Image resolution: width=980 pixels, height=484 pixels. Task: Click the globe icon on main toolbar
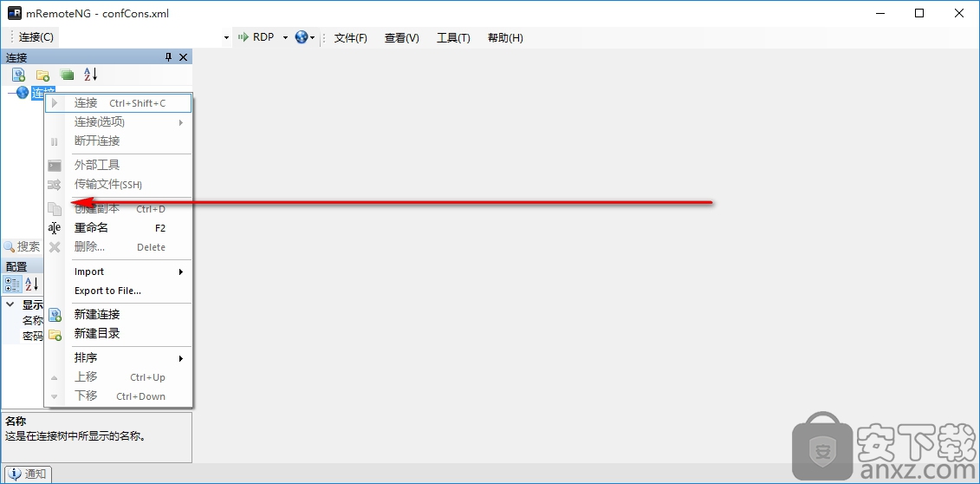[302, 37]
